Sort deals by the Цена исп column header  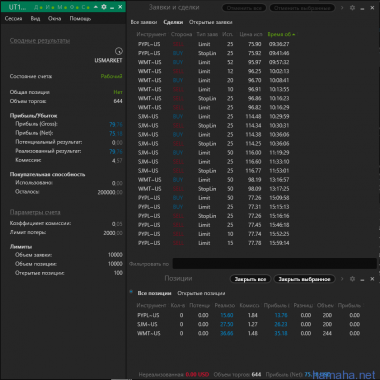(x=251, y=34)
